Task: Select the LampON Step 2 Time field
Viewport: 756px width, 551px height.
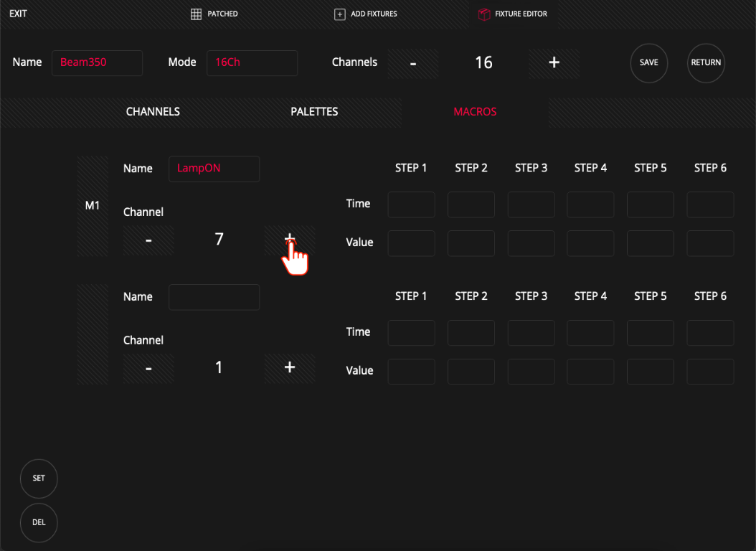Action: 471,204
